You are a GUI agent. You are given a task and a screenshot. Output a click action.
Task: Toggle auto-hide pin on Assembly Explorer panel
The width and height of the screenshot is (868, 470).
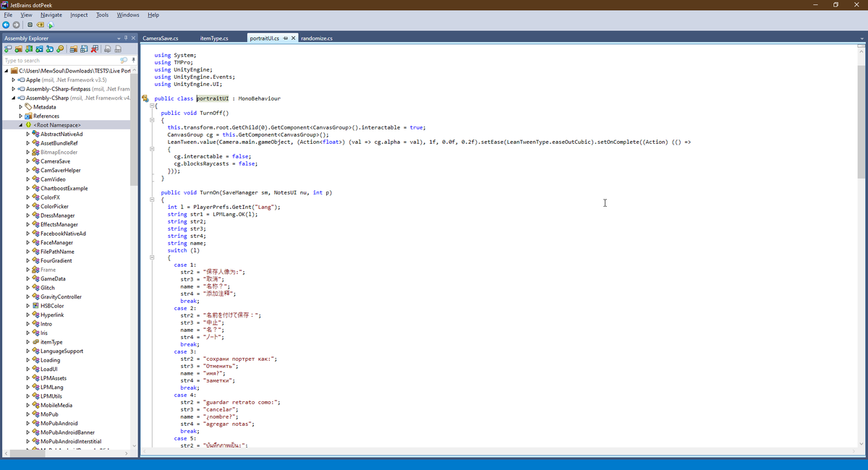click(x=125, y=38)
